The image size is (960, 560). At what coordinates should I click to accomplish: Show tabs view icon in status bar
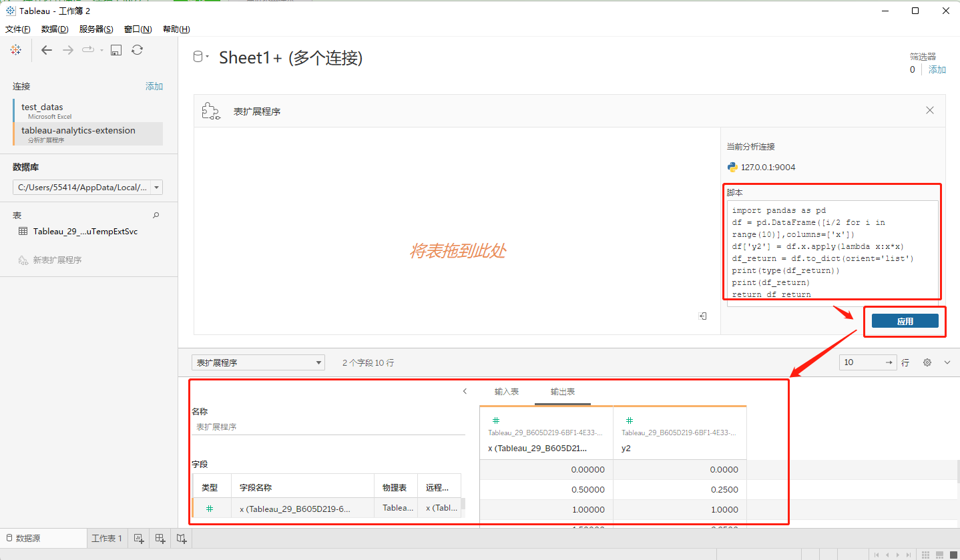(953, 555)
